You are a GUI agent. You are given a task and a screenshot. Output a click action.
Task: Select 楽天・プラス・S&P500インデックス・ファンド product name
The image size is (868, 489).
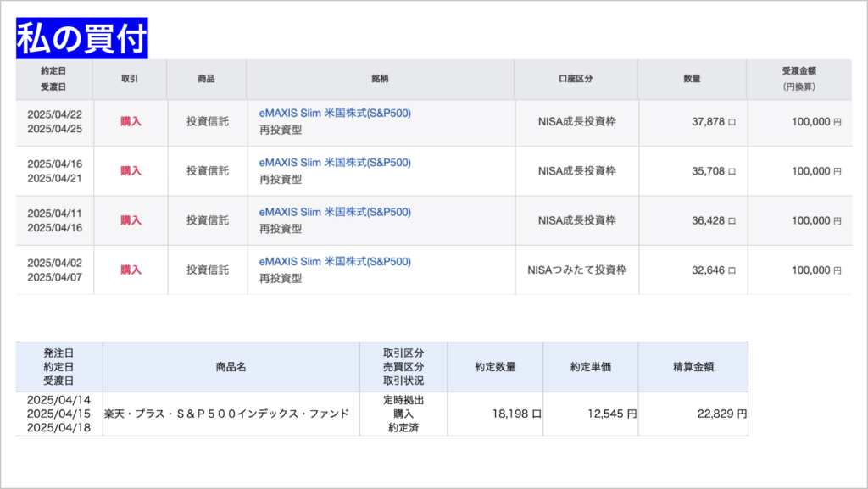(227, 414)
